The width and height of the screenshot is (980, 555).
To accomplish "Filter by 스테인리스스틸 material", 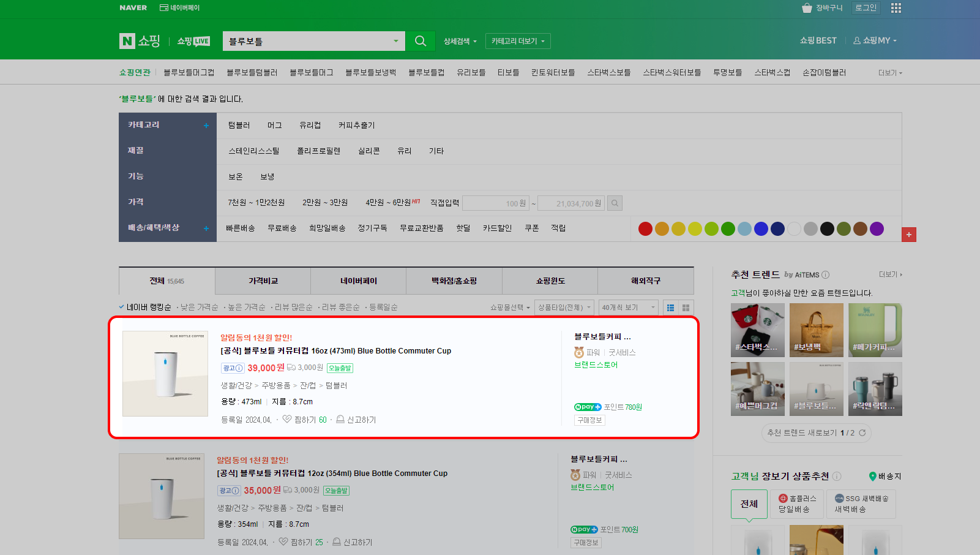I will click(254, 151).
